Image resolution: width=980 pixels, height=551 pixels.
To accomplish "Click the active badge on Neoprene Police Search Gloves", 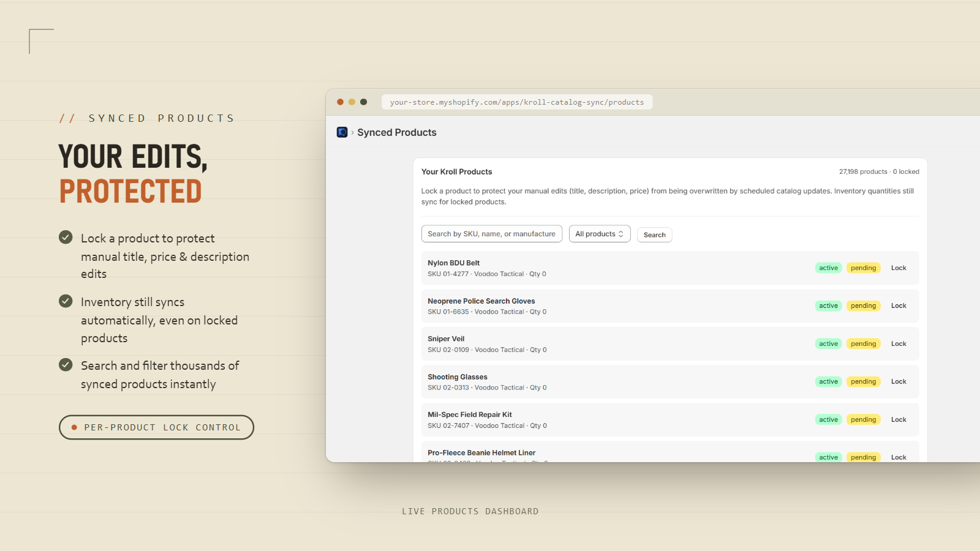I will point(829,306).
